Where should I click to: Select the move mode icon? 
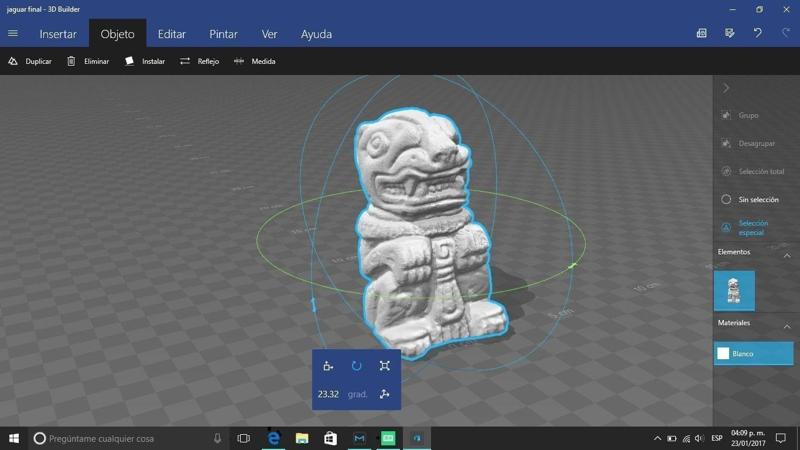click(328, 366)
